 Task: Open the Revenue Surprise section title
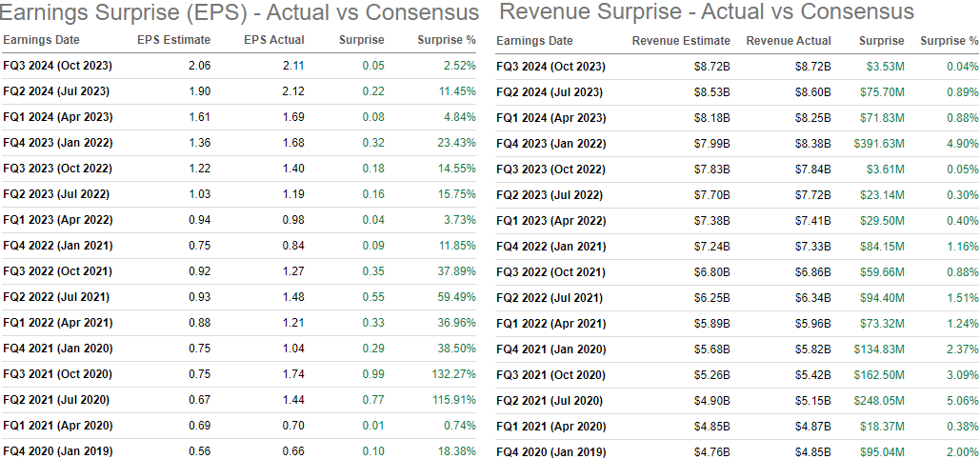(706, 12)
